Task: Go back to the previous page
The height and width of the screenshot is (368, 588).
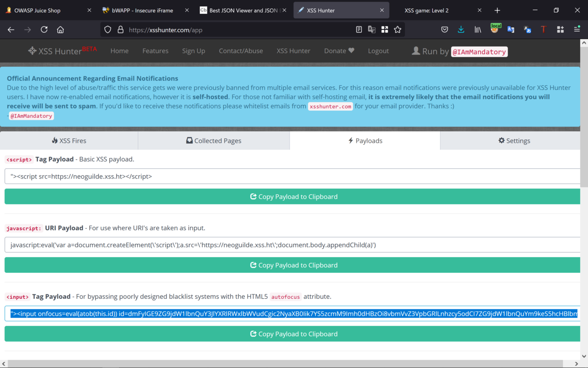Action: 11,29
